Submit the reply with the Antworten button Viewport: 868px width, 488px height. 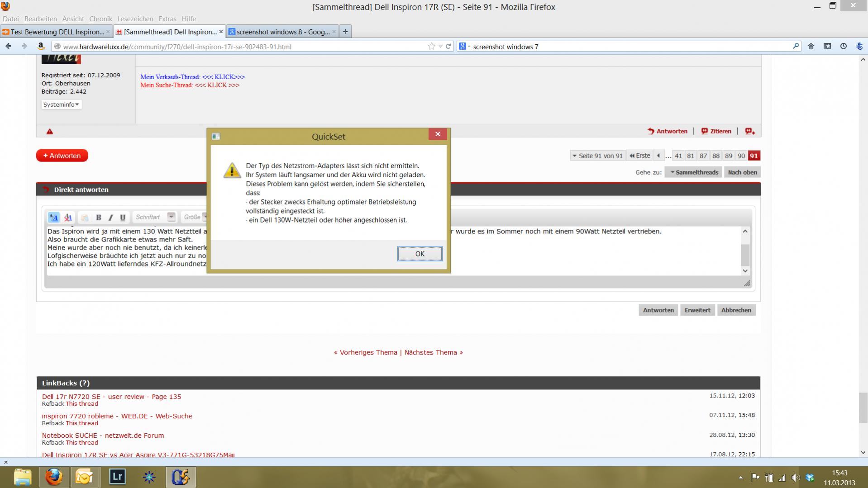coord(658,310)
